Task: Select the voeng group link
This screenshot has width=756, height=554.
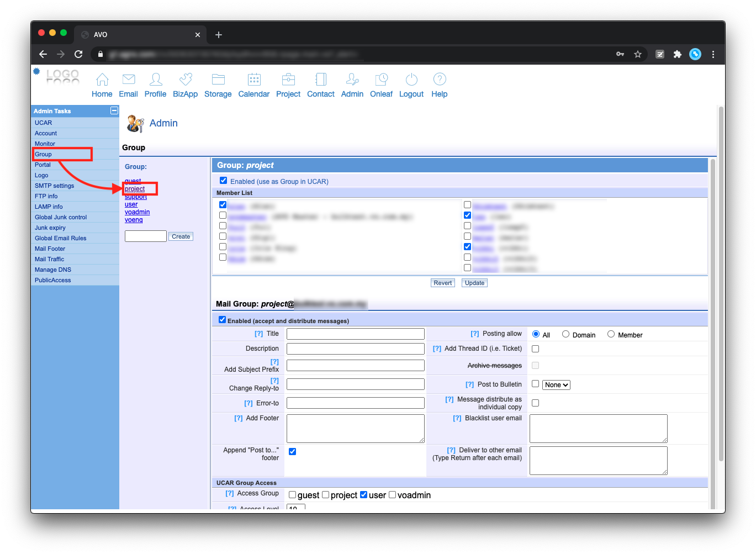Action: pyautogui.click(x=134, y=220)
